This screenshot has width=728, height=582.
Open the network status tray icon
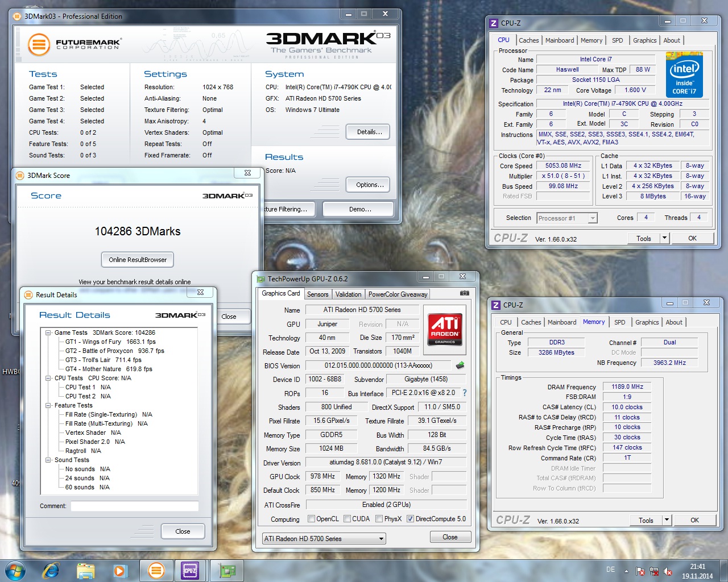[654, 571]
